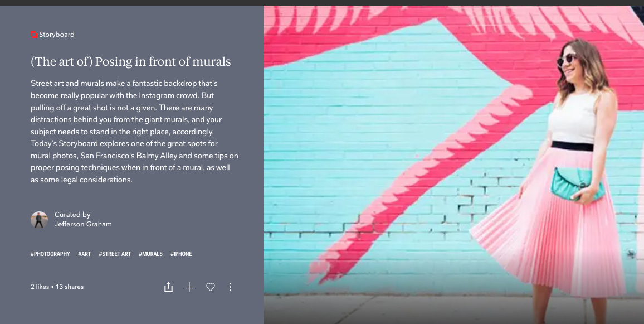Viewport: 644px width, 324px height.
Task: View the 2 likes count
Action: click(x=40, y=287)
